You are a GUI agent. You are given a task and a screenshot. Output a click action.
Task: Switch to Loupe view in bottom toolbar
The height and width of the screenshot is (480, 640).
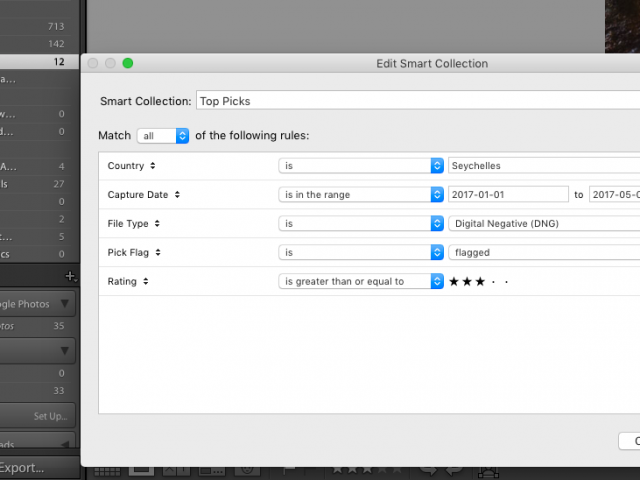pyautogui.click(x=142, y=471)
